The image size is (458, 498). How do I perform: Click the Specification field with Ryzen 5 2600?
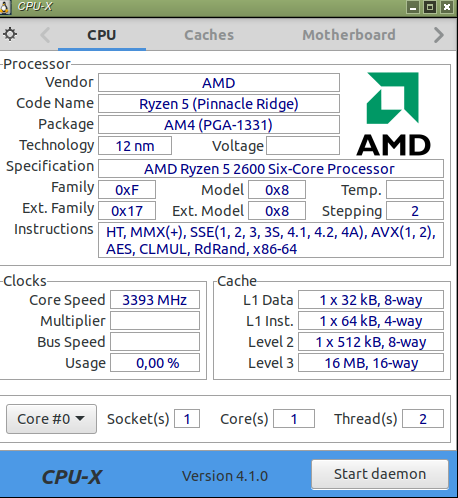coord(271,169)
